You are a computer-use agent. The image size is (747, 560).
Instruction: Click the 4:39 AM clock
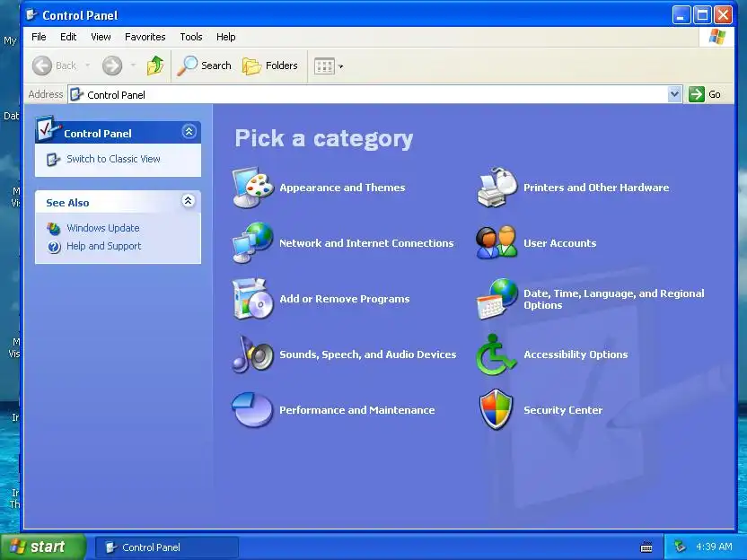click(714, 547)
